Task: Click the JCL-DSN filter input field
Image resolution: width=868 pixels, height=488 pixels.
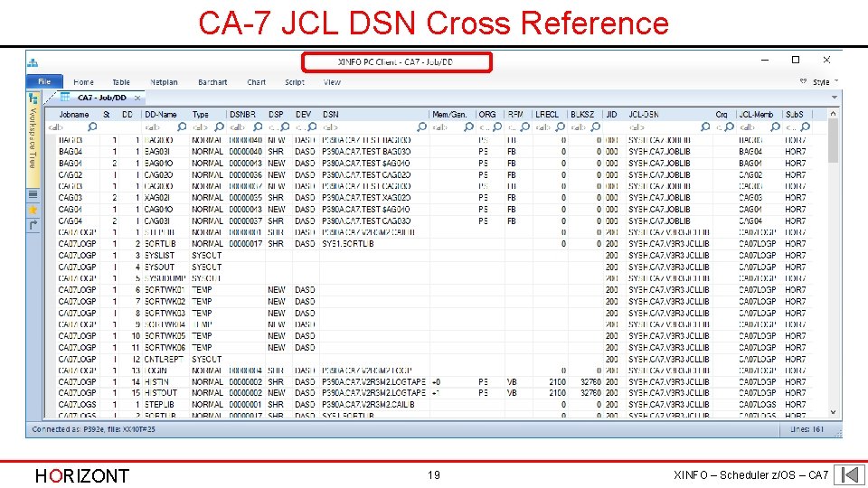Action: tap(663, 127)
